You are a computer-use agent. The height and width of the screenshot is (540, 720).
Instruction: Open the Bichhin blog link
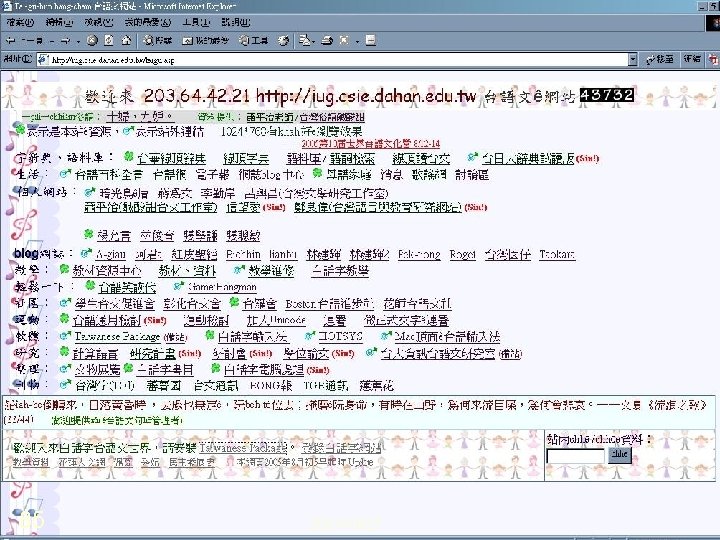(x=243, y=254)
